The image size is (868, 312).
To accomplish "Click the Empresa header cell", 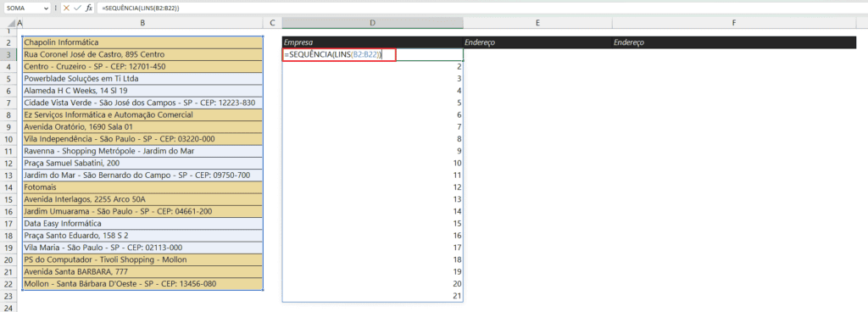I will tap(373, 42).
